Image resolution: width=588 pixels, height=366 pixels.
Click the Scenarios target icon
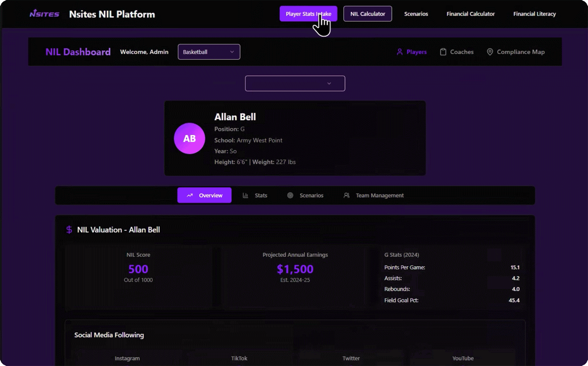coord(290,195)
